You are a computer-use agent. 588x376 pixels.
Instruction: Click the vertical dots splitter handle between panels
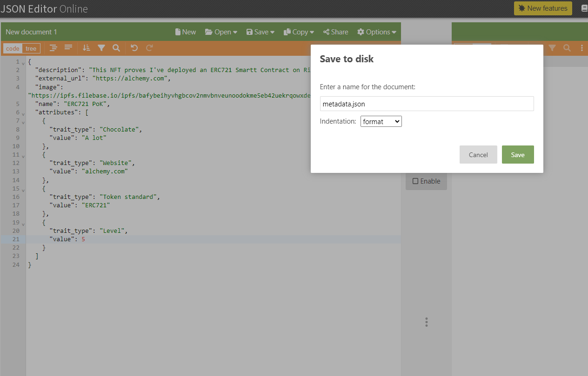point(426,322)
